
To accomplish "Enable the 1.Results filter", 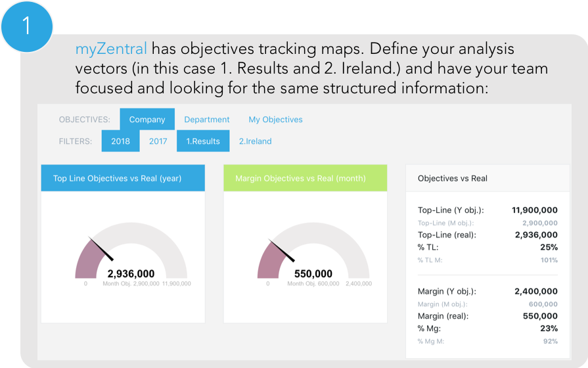I will coord(203,141).
